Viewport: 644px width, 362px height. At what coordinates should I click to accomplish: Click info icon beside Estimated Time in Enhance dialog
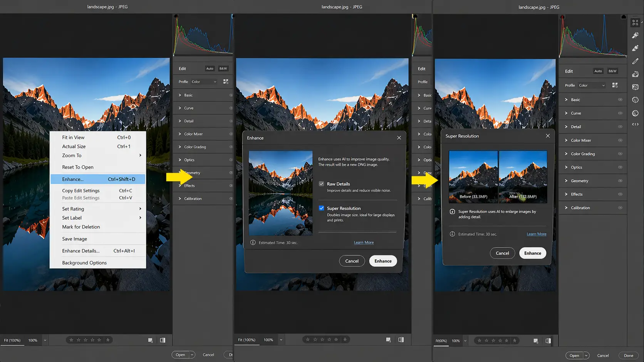[x=253, y=242]
